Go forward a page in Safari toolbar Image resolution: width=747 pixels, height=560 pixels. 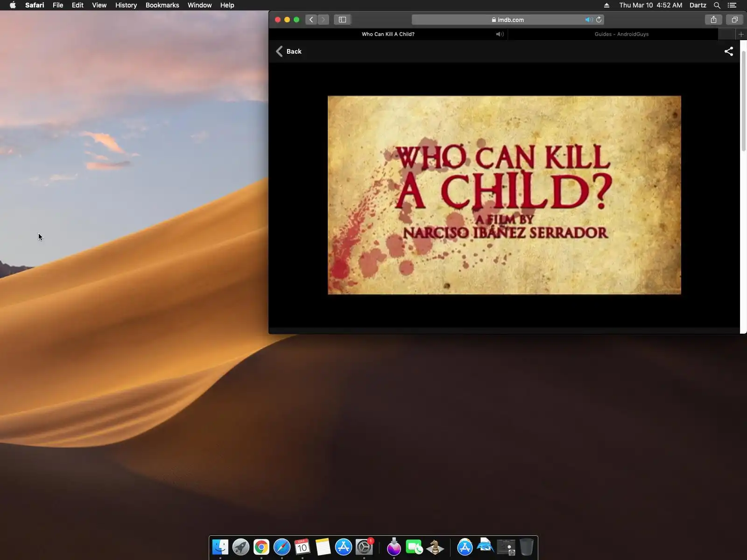pyautogui.click(x=323, y=20)
